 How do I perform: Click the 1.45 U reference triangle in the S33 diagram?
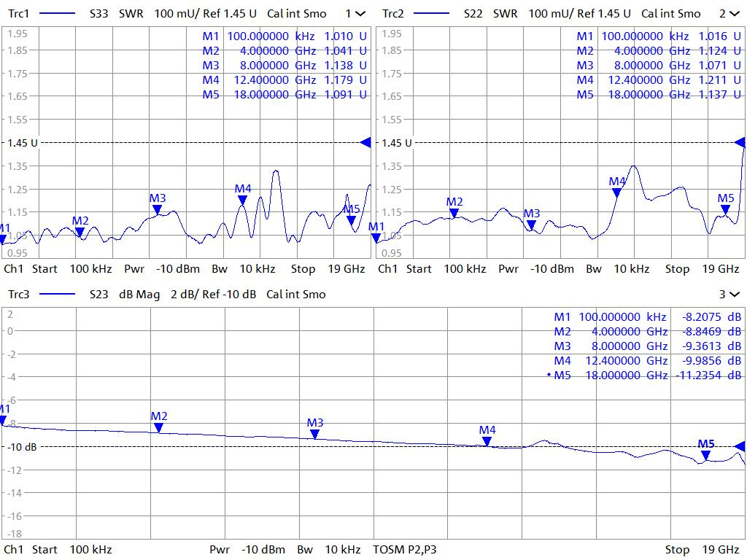[366, 143]
